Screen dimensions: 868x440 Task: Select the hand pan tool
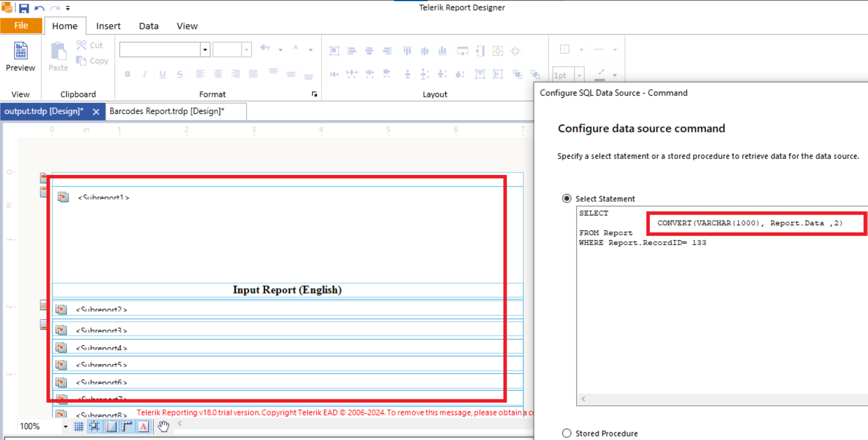coord(163,426)
